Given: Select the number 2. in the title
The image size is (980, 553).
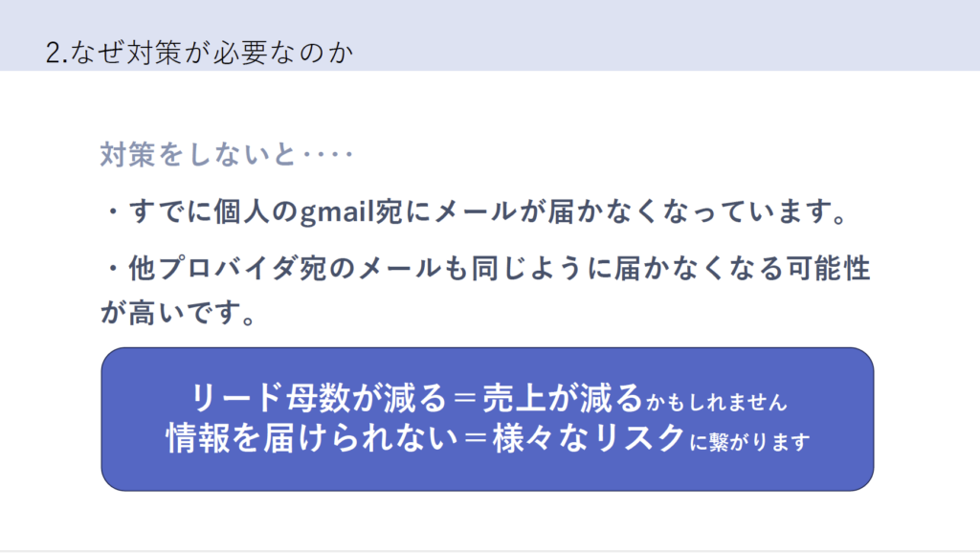Looking at the screenshot, I should point(56,54).
